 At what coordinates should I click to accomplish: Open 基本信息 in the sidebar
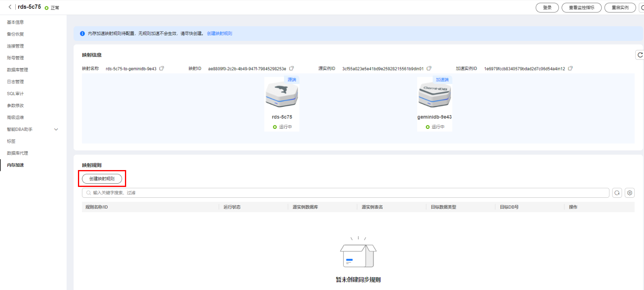click(15, 22)
